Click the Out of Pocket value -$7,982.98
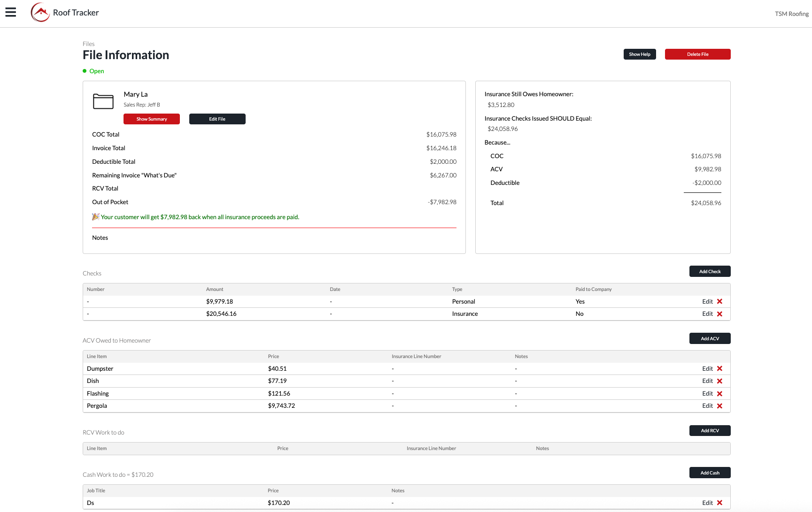The height and width of the screenshot is (512, 812). tap(442, 202)
